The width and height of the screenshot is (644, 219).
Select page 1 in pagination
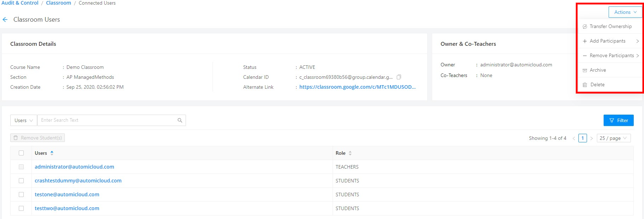583,138
